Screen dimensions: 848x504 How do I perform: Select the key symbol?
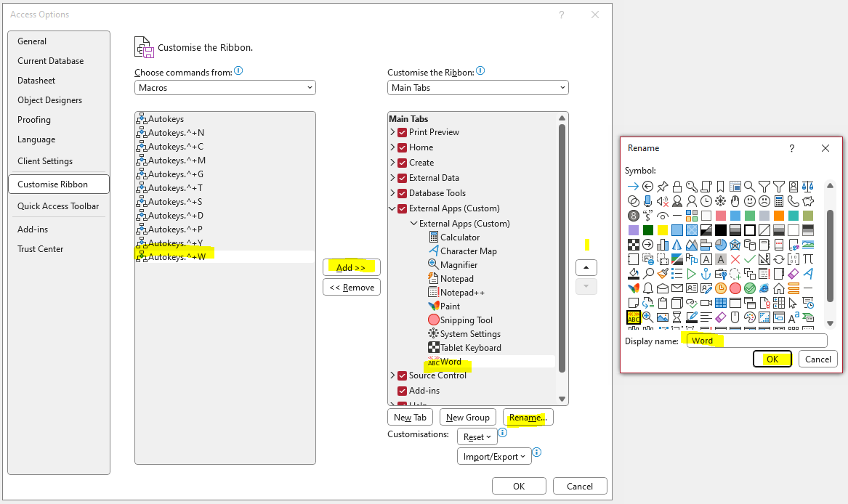point(692,187)
